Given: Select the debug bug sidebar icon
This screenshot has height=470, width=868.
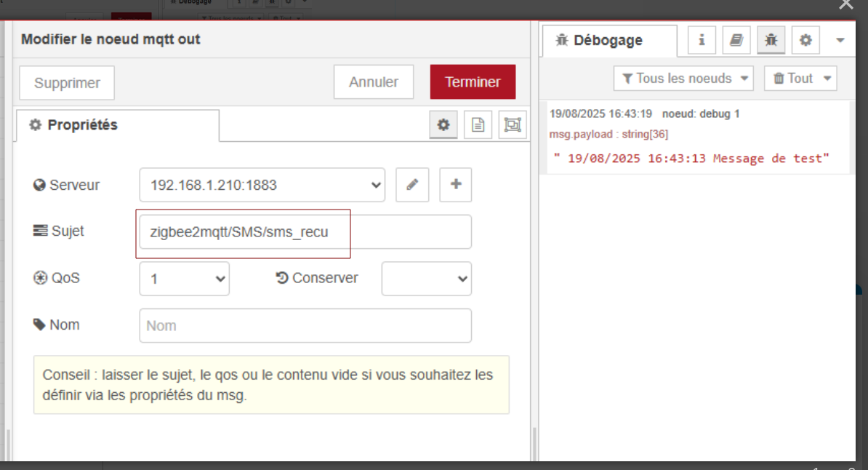Looking at the screenshot, I should tap(771, 41).
